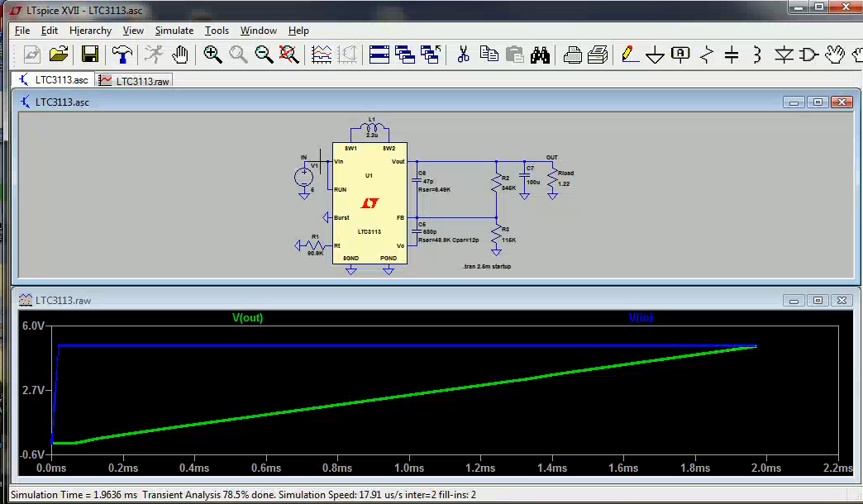Screen dimensions: 863x504
Task: Tile the windows with the Tile icon
Action: [x=379, y=55]
